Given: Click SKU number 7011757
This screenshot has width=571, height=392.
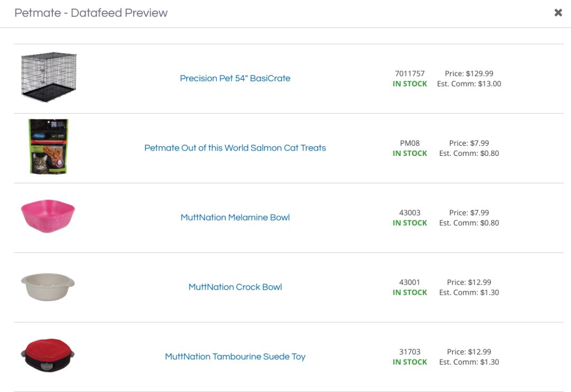Looking at the screenshot, I should tap(410, 73).
